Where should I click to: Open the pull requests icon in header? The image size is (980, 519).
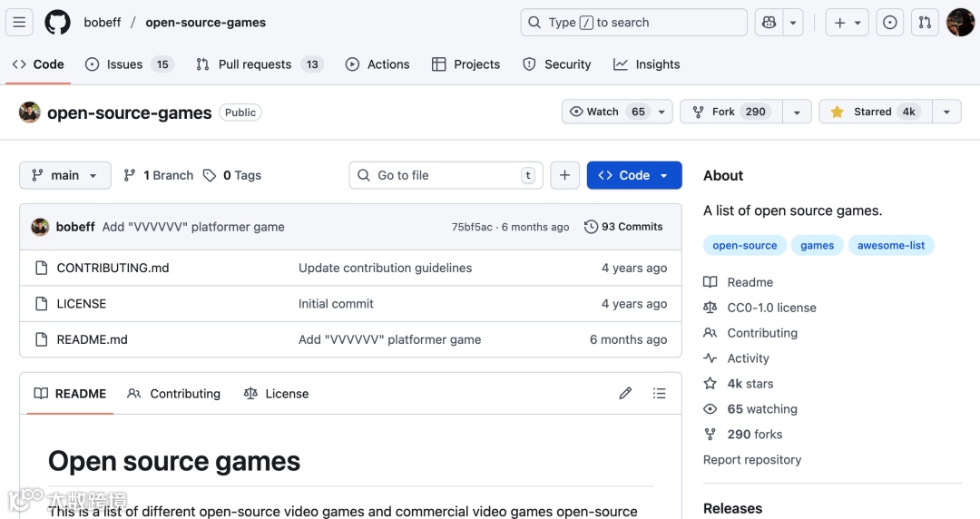(x=925, y=23)
